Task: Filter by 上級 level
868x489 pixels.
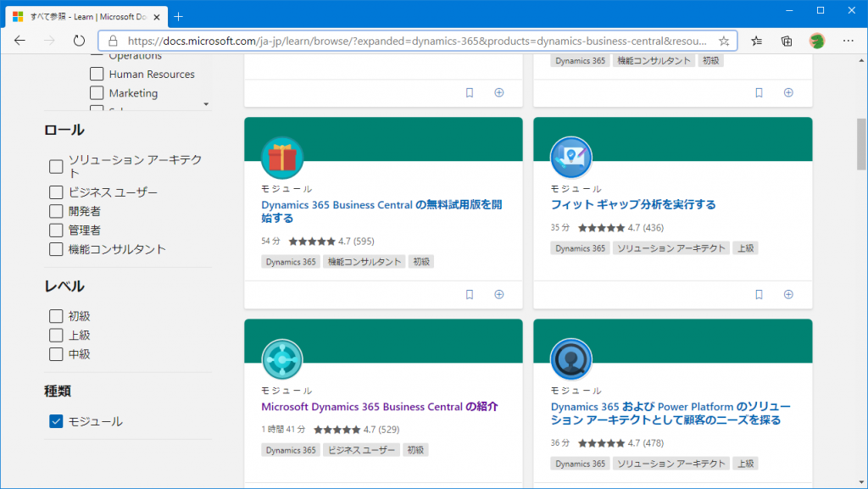Action: coord(56,336)
